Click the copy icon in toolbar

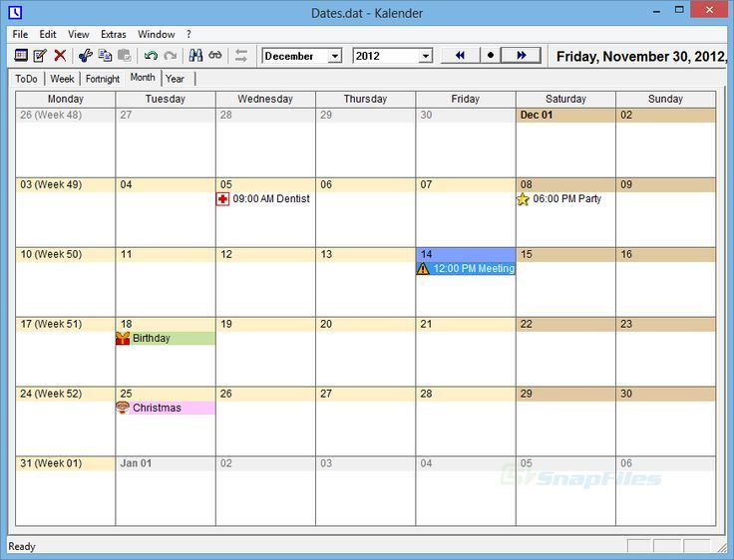tap(105, 56)
